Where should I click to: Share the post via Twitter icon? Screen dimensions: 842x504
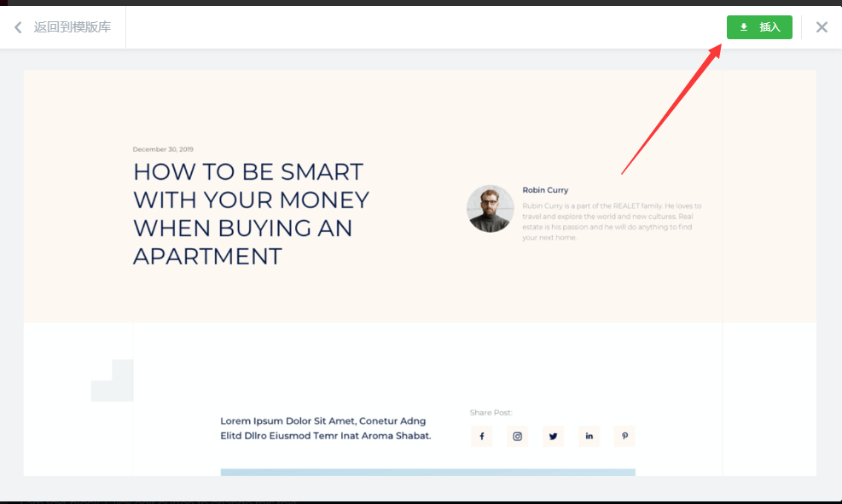(553, 437)
